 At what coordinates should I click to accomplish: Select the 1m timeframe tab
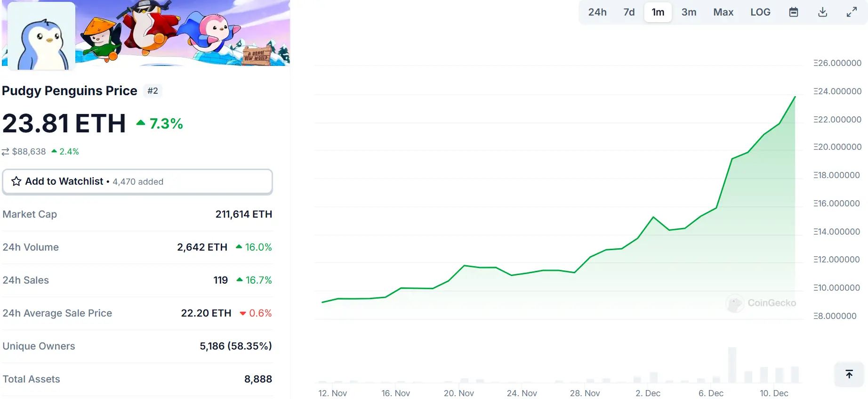coord(658,12)
